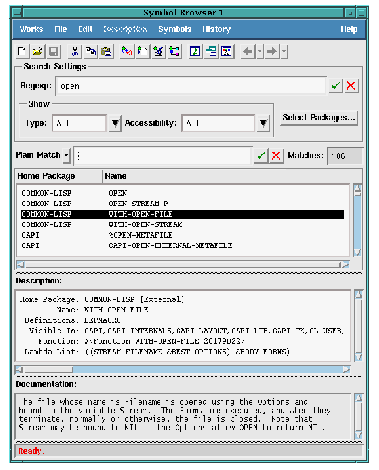This screenshot has width=379, height=470.
Task: Click the Cut scissors toolbar icon
Action: point(75,51)
